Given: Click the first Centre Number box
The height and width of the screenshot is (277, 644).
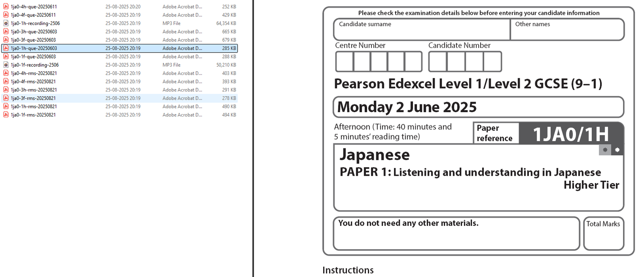Looking at the screenshot, I should tap(345, 62).
